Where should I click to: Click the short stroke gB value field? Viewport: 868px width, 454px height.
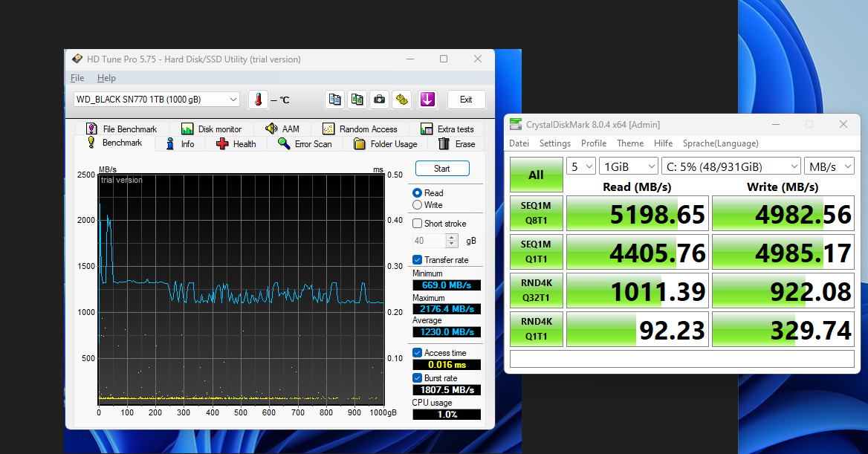pyautogui.click(x=429, y=241)
